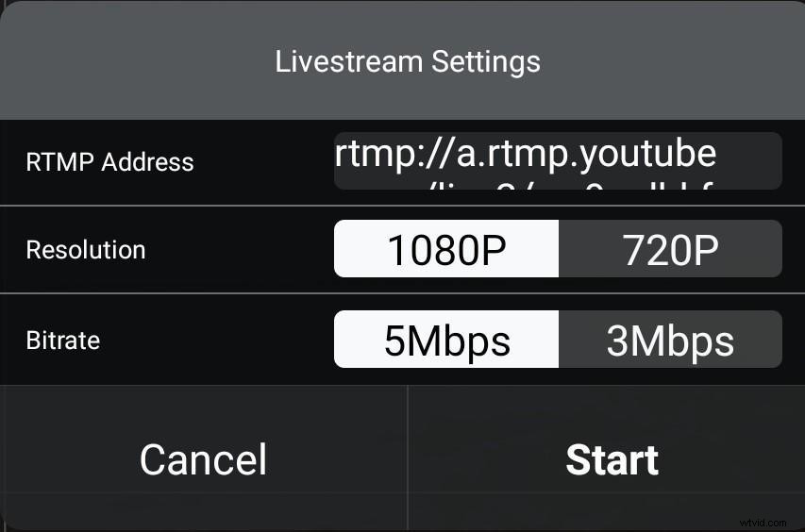This screenshot has width=805, height=532.
Task: Click the Bitrate row label
Action: point(62,340)
